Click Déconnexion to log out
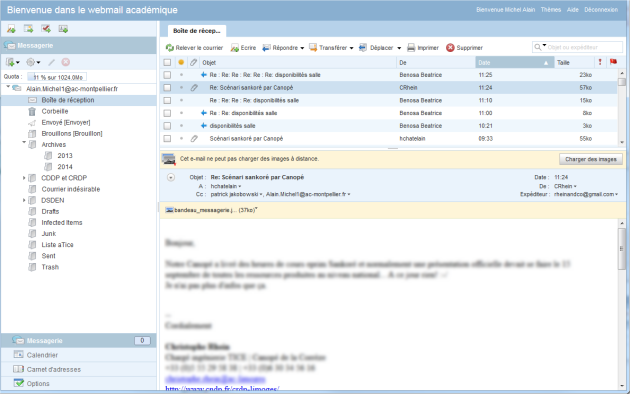Screen dimensions: 630x394 (x=601, y=10)
